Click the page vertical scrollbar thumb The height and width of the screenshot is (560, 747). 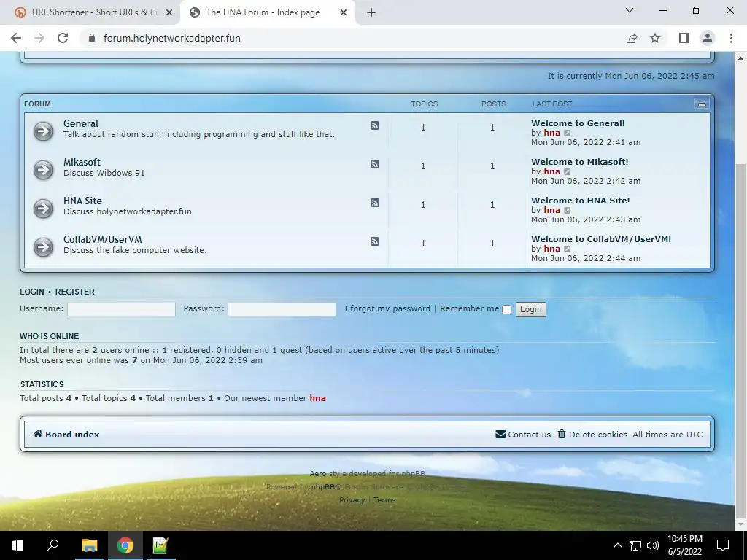[741, 341]
